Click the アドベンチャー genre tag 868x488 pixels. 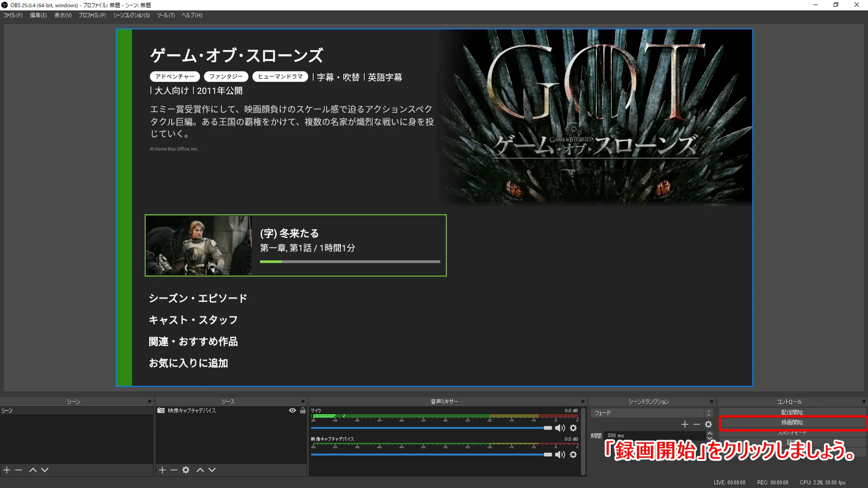175,77
